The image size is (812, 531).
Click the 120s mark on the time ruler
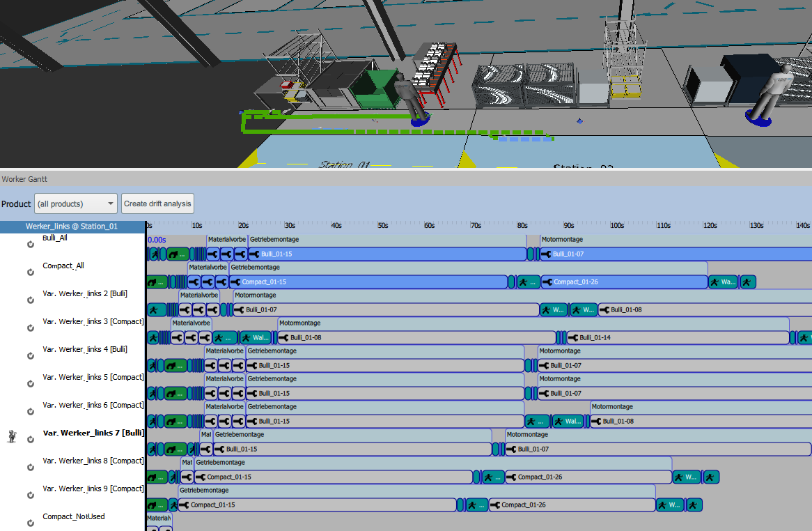tap(710, 226)
